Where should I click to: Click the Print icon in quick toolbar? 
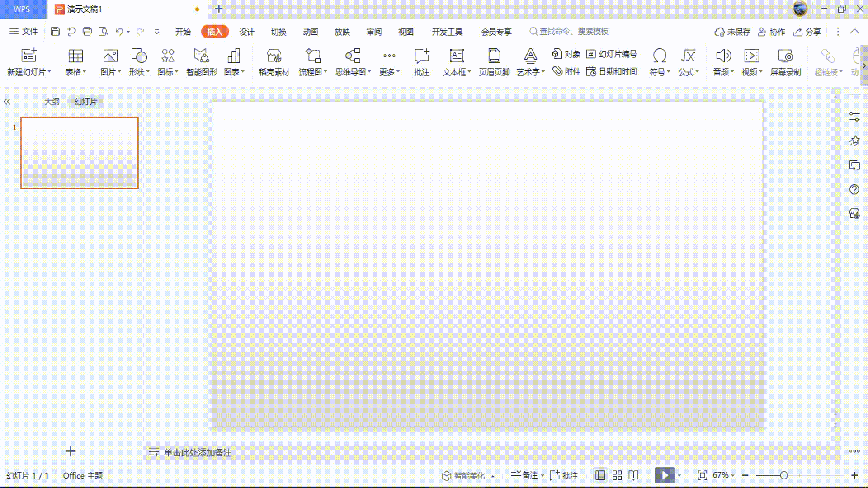[87, 31]
